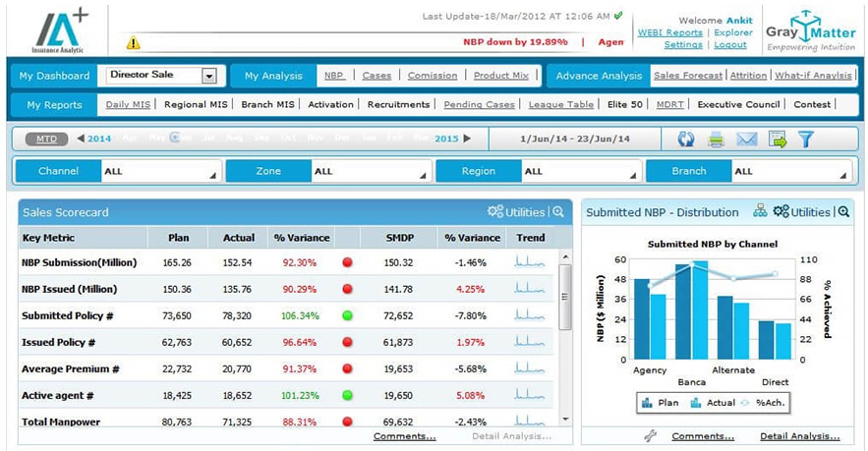Click the NBP down by 19.89% ticker
Image resolution: width=868 pixels, height=451 pixels.
[515, 41]
